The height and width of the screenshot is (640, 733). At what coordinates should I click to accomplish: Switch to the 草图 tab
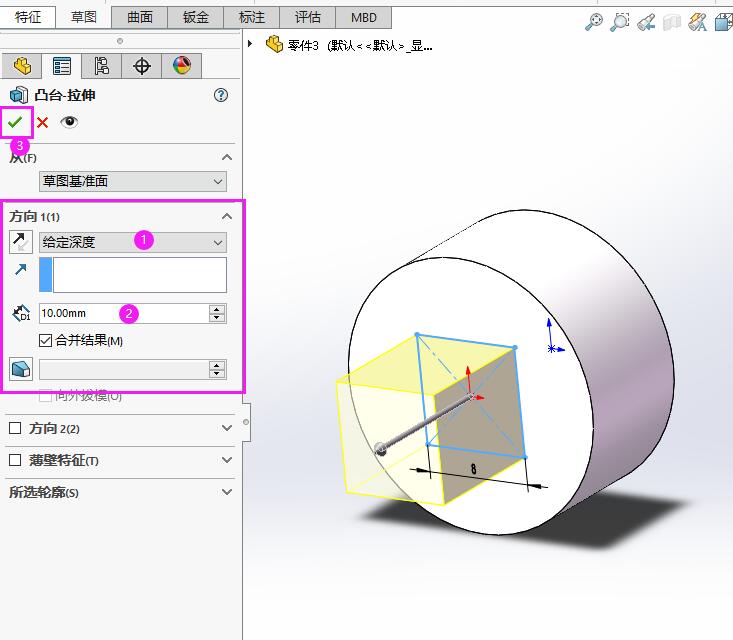[84, 17]
